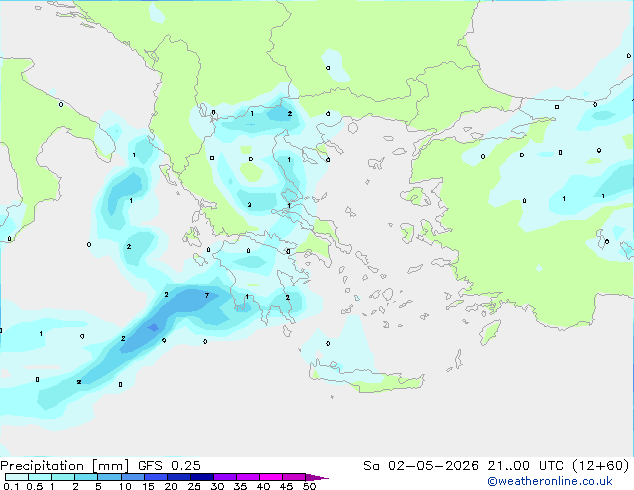Click the 45–50 mm legend color box

coord(294,477)
